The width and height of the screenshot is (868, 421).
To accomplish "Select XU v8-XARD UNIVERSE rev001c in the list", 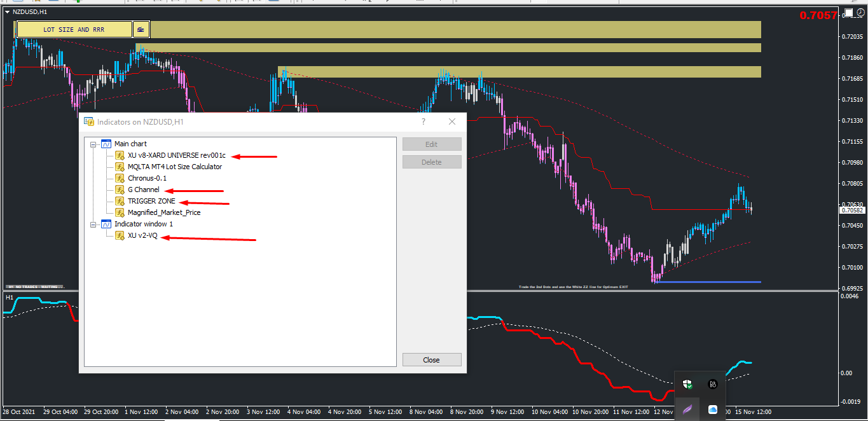I will (177, 155).
